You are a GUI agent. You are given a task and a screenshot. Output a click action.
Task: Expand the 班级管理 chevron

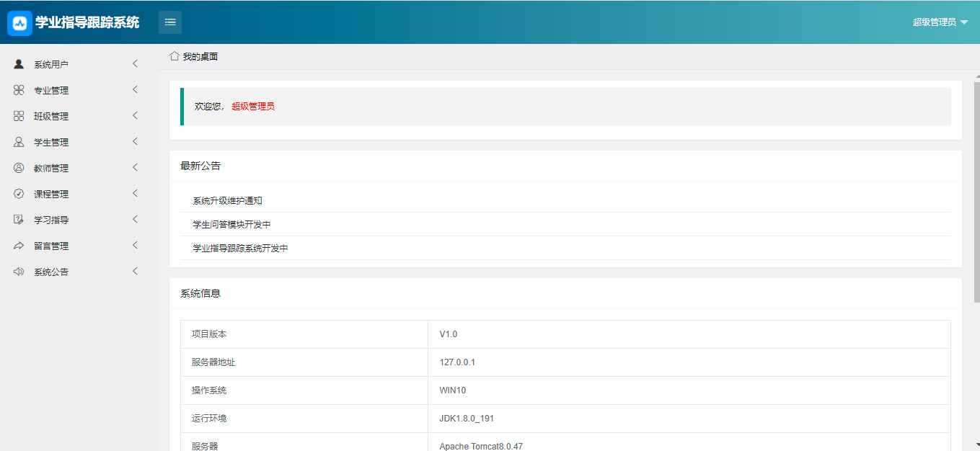(x=135, y=116)
